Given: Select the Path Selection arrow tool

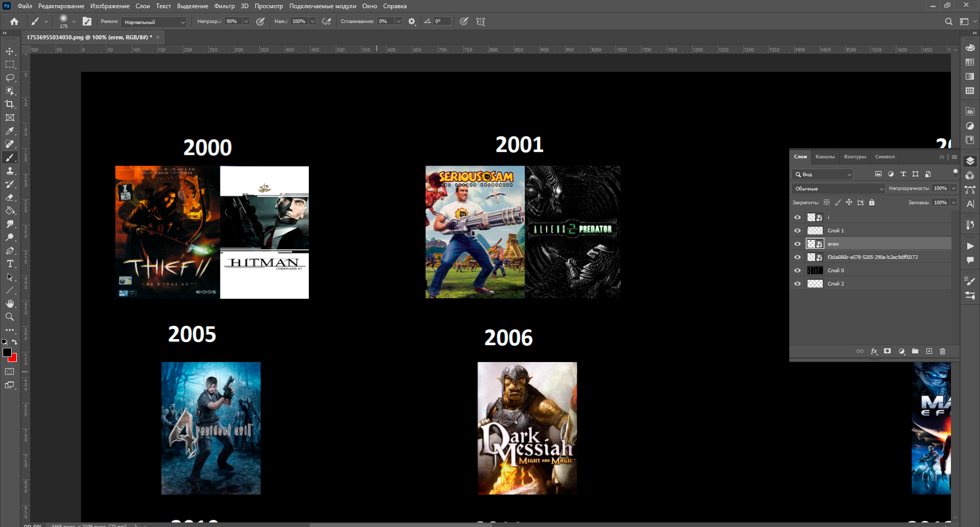Looking at the screenshot, I should coord(10,277).
